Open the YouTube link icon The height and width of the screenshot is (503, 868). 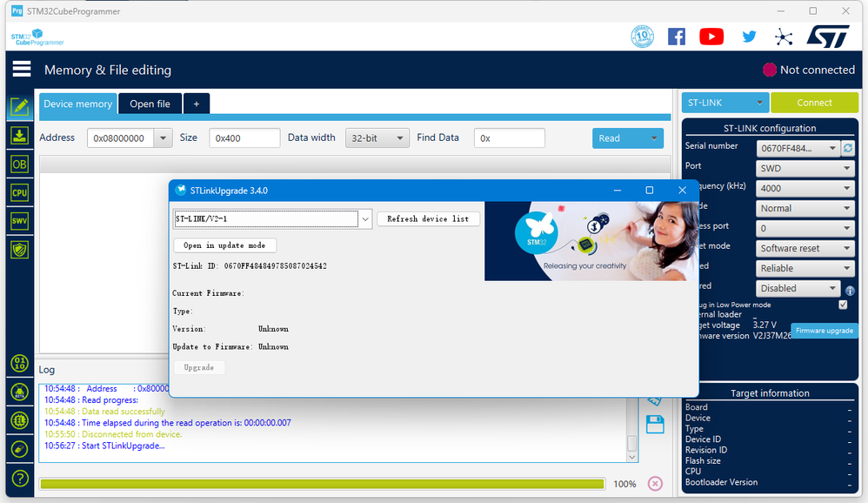[x=711, y=37]
